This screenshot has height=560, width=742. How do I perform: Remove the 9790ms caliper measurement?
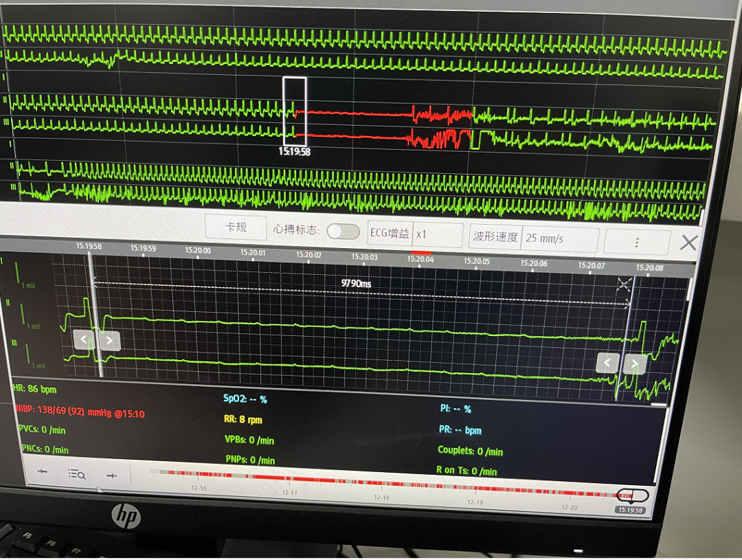(x=623, y=284)
